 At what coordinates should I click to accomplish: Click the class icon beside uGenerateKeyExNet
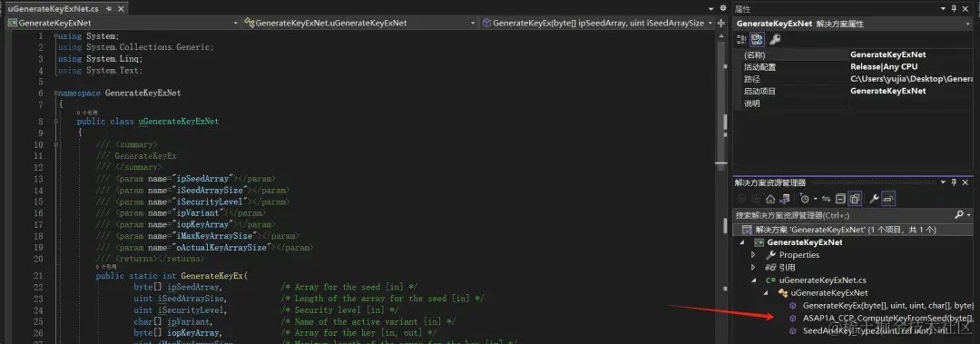coord(782,292)
